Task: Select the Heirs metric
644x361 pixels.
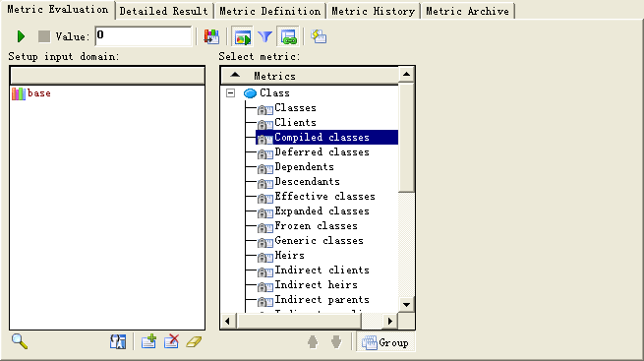Action: 289,256
